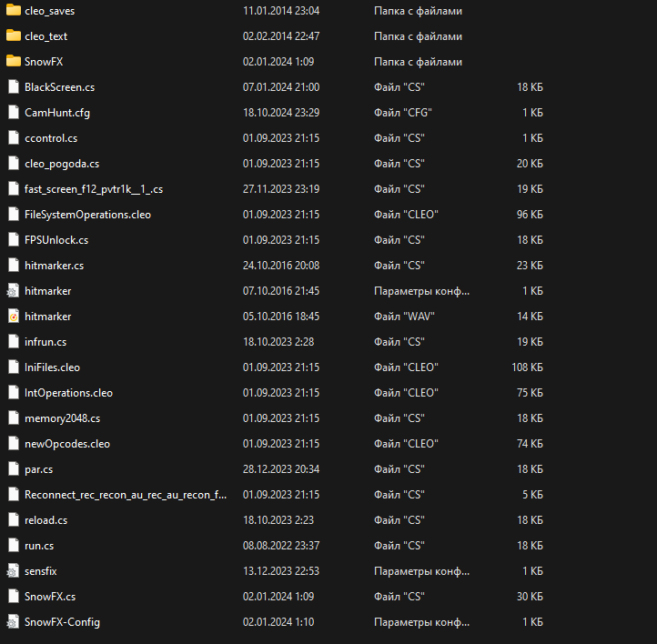The image size is (657, 644).
Task: Select the cleo_pogoda.cs file name
Action: [61, 164]
